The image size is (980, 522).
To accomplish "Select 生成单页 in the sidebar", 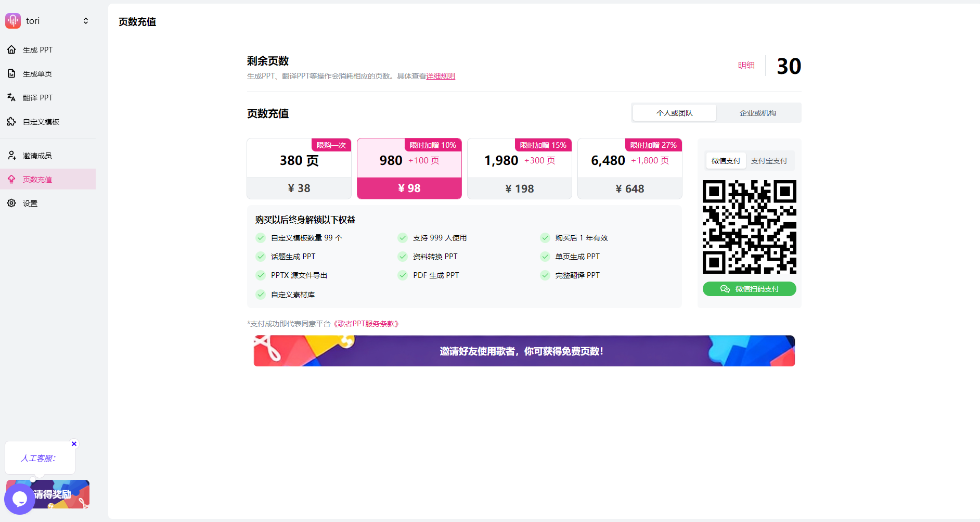I will coord(37,73).
